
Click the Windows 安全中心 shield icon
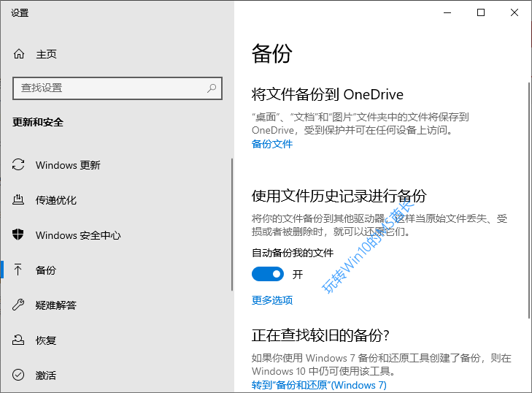(x=18, y=234)
